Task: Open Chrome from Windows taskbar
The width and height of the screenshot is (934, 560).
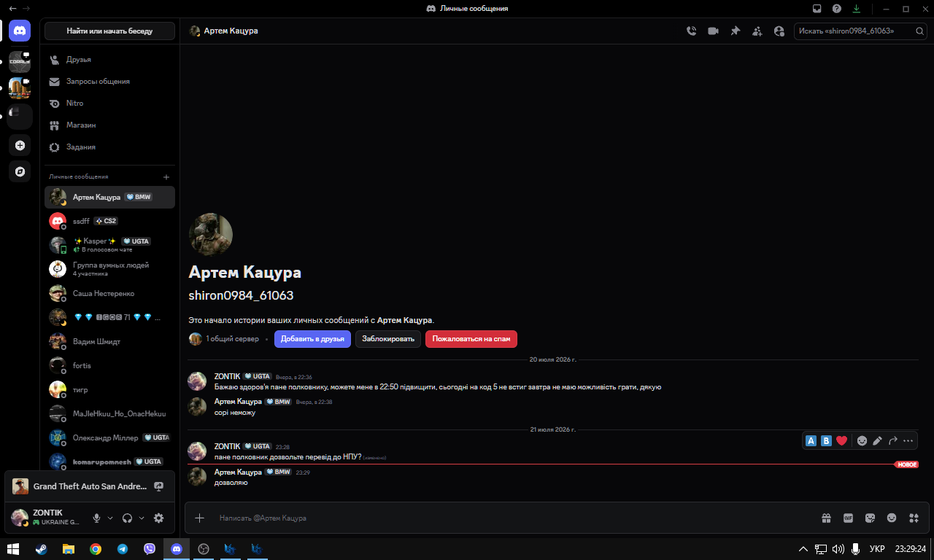Action: (96, 549)
